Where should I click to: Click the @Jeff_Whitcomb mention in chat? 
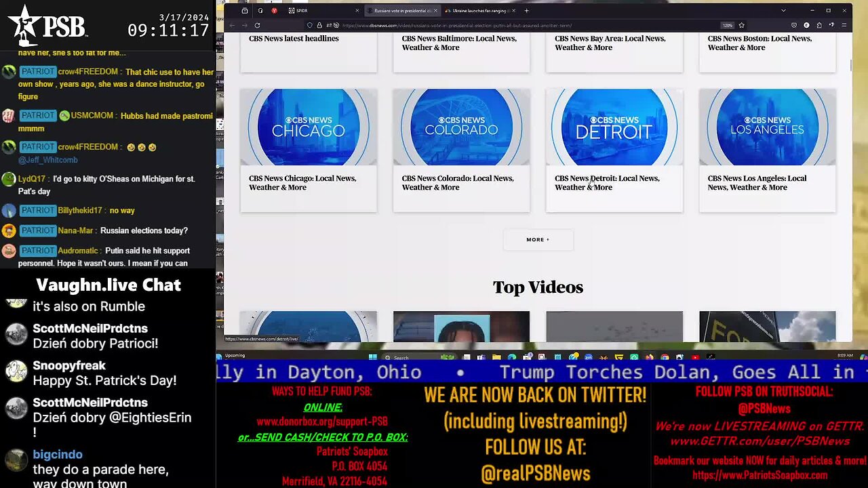(47, 160)
